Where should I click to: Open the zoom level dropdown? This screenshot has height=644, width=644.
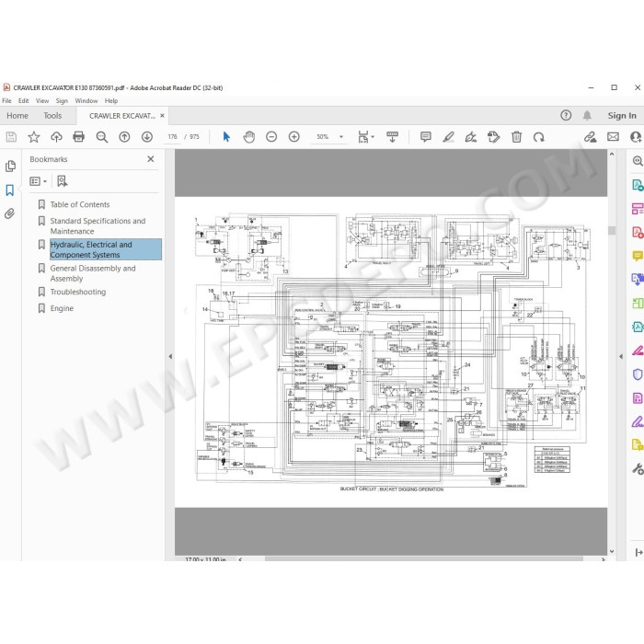click(x=341, y=137)
